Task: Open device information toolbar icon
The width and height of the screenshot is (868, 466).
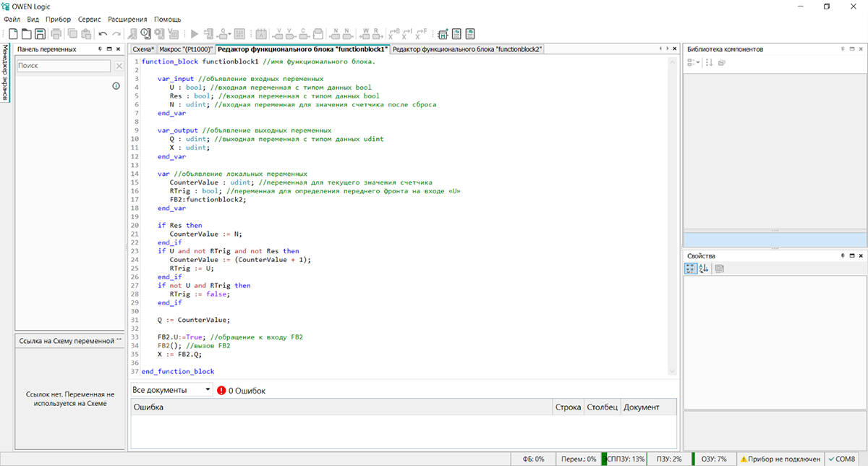Action: pyautogui.click(x=146, y=33)
